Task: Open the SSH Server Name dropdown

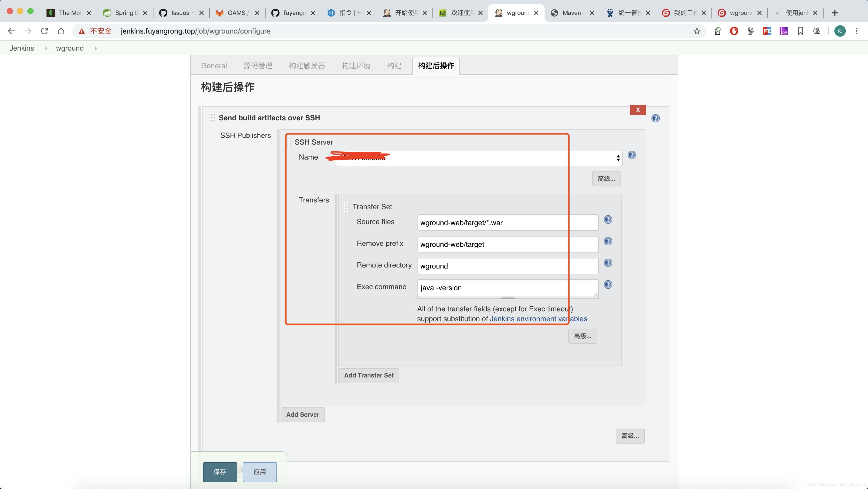Action: coord(478,158)
